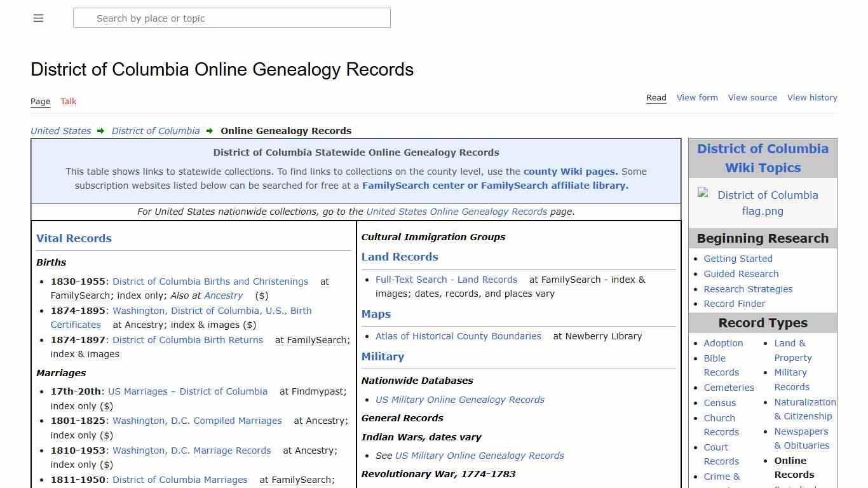The image size is (868, 488).
Task: Click the broken District of Columbia flag image
Action: (762, 203)
